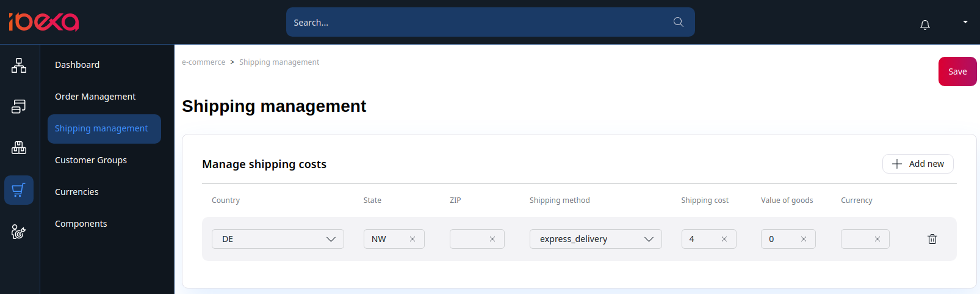Image resolution: width=980 pixels, height=294 pixels.
Task: Open Order Management menu item
Action: tap(95, 97)
